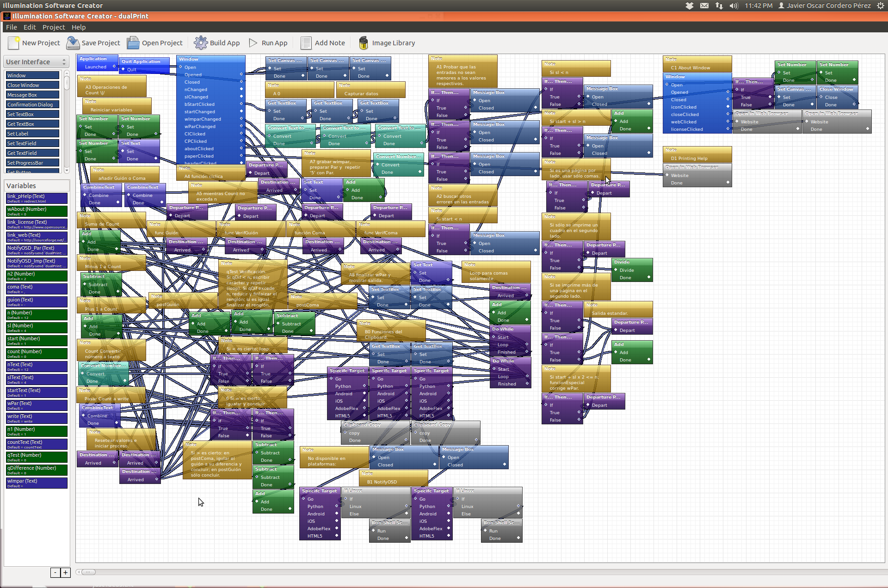Click the Illumination Software Creator app icon
888x588 pixels.
coord(7,16)
